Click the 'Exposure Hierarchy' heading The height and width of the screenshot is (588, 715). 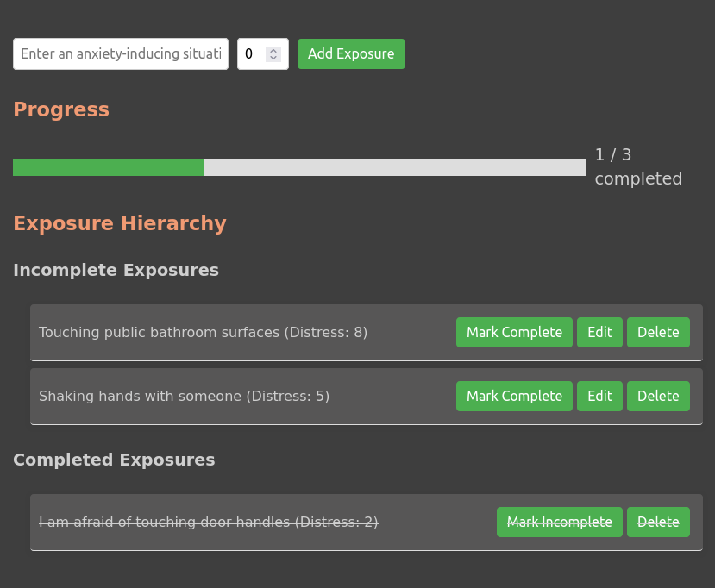pos(120,223)
